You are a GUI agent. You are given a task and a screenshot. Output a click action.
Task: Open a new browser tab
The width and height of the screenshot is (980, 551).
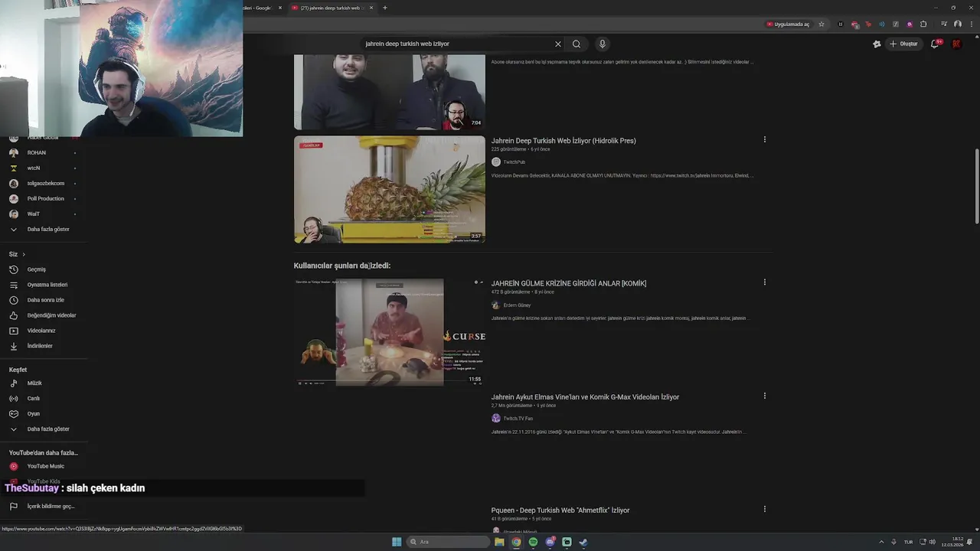coord(384,8)
